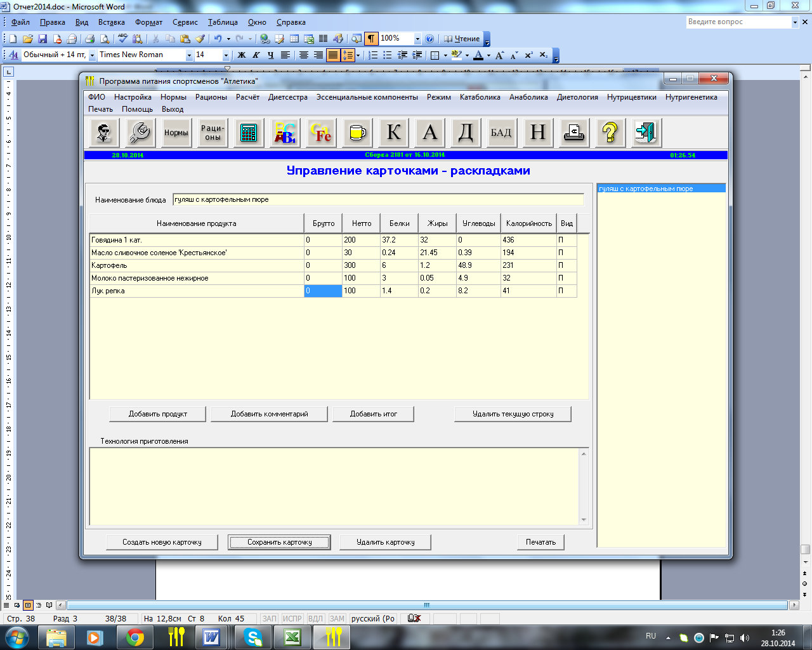
Task: Open the Times New Roman font dropdown
Action: (x=189, y=55)
